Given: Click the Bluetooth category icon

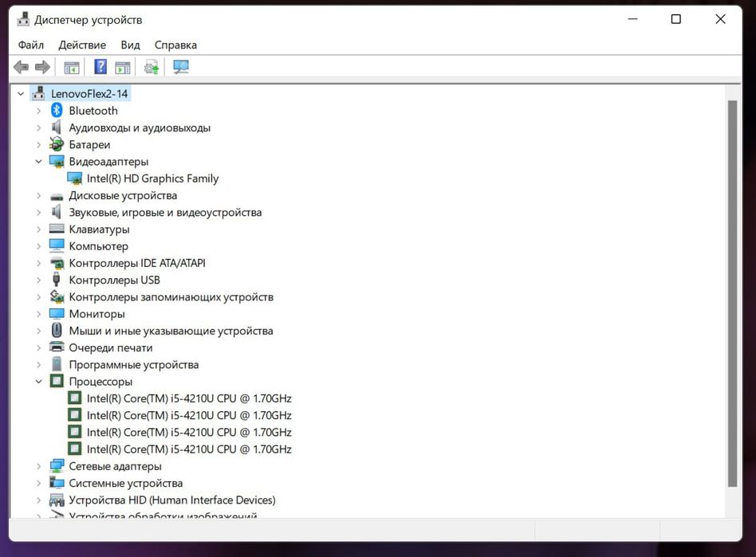Looking at the screenshot, I should [57, 110].
